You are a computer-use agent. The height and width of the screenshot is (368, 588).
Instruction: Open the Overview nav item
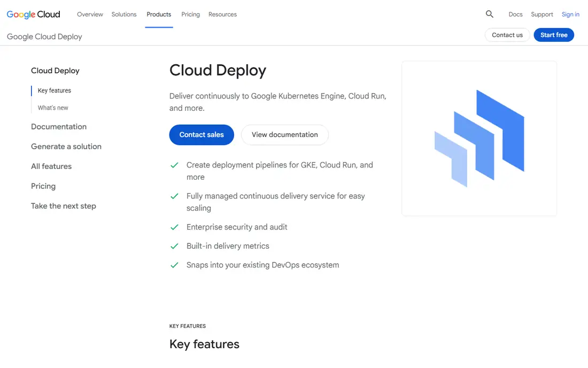90,14
